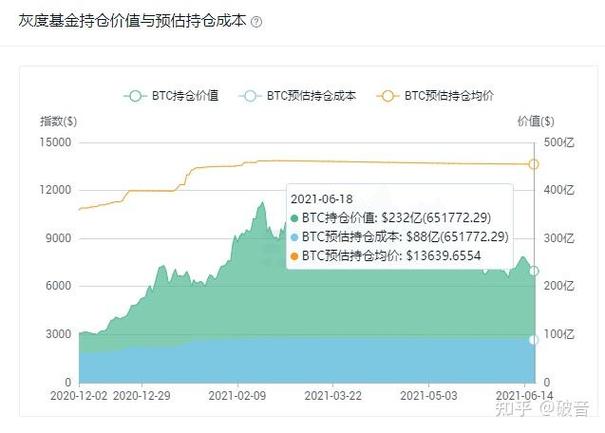Click the 15000 left axis value
This screenshot has width=605, height=433.
point(56,142)
